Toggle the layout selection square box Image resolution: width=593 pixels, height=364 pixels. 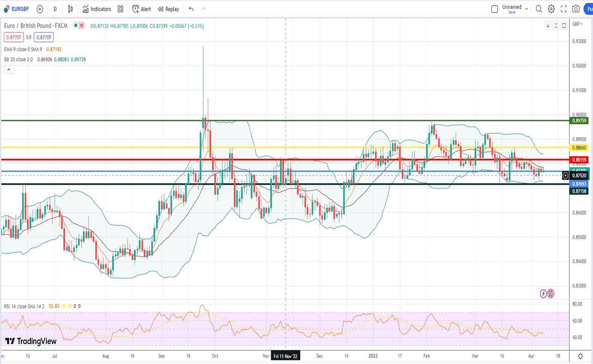tap(494, 9)
